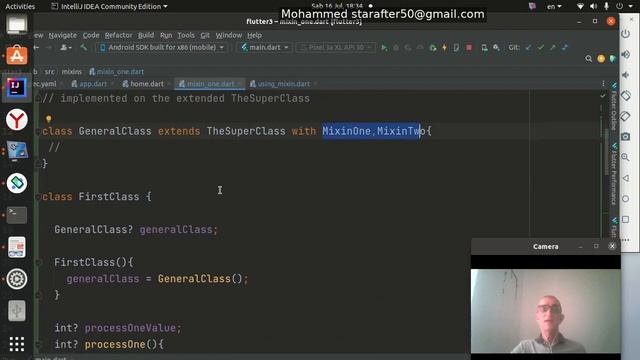
Task: Open the Flutter Outline tool window
Action: [613, 106]
